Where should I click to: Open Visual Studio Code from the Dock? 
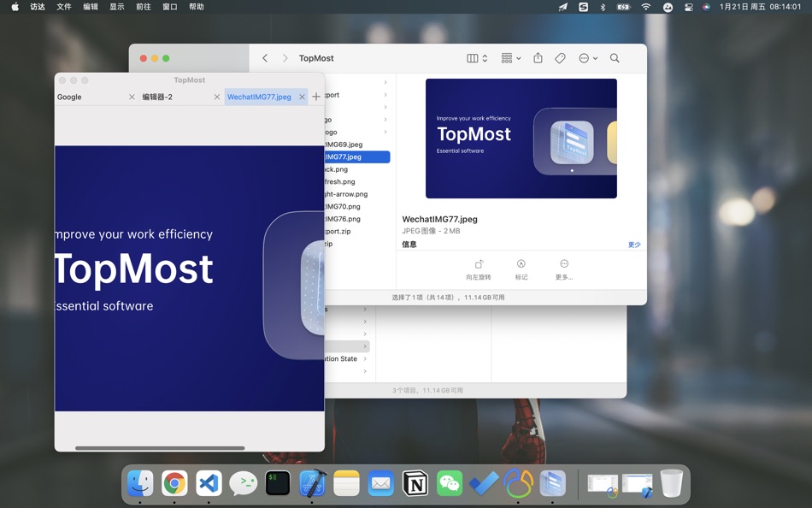[x=209, y=483]
